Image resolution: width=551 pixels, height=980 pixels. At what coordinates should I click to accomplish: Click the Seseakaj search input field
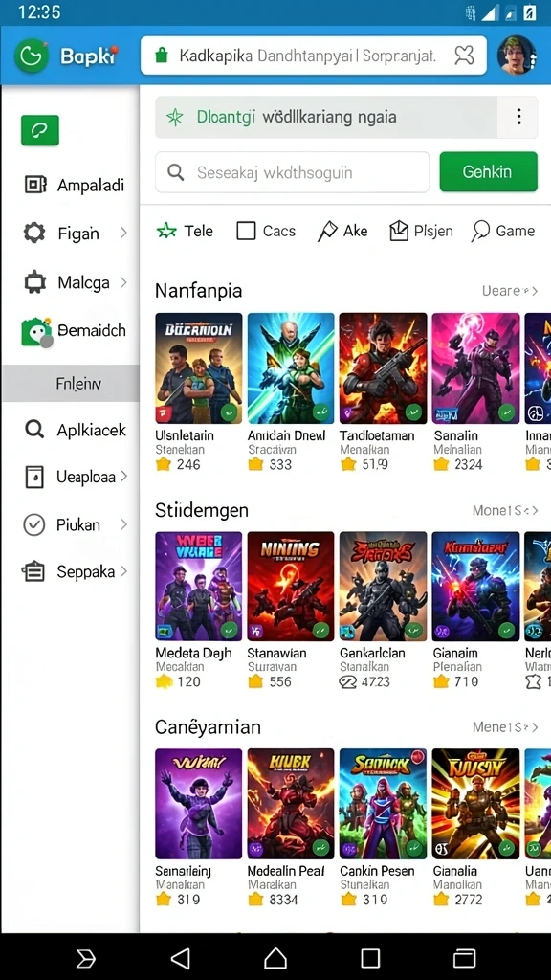tap(293, 172)
